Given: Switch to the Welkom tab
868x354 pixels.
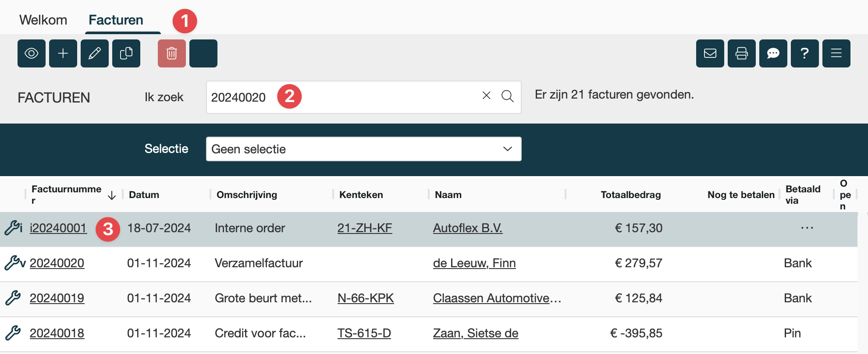Looking at the screenshot, I should (43, 20).
